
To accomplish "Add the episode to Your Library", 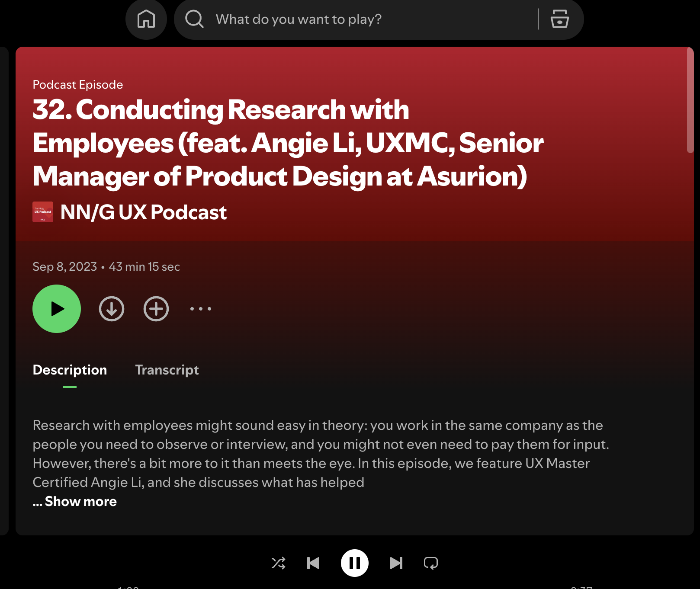I will tap(156, 309).
